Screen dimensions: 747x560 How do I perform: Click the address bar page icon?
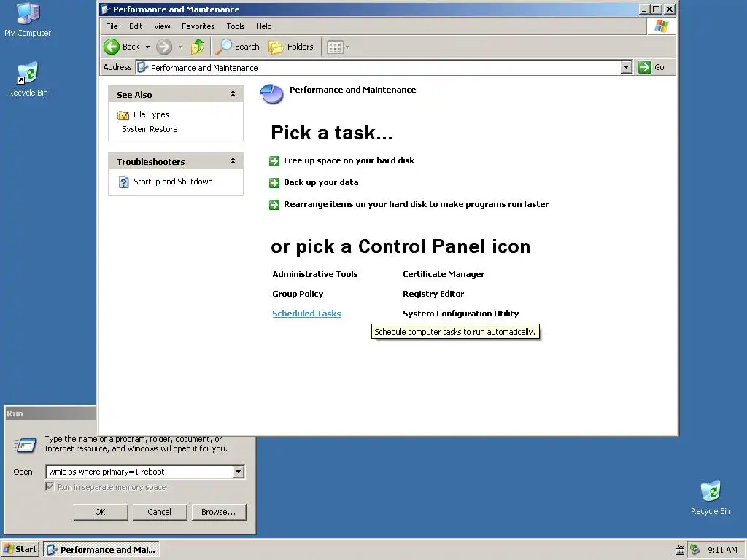tap(142, 67)
